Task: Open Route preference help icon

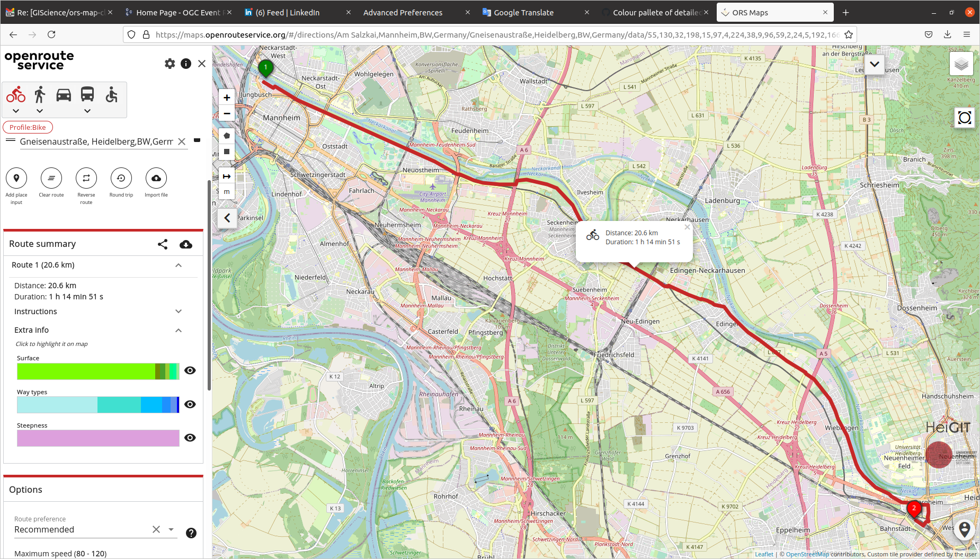Action: point(191,533)
